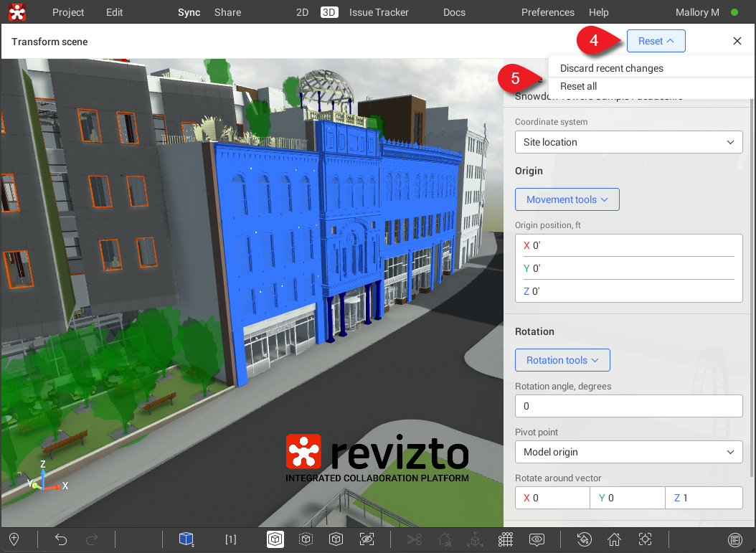756x553 pixels.
Task: Toggle the dotted cube transparency mode
Action: [x=306, y=539]
